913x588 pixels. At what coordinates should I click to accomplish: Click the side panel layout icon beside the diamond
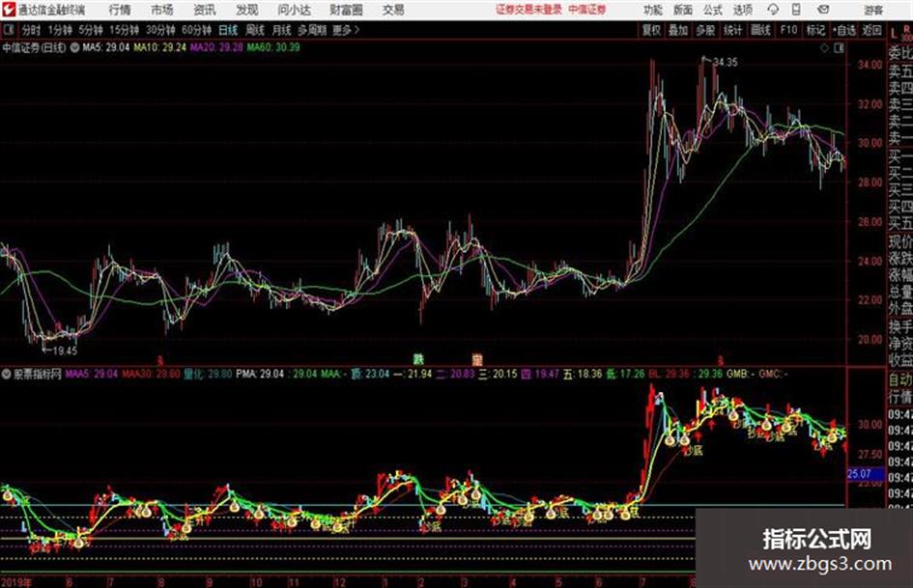coord(839,48)
